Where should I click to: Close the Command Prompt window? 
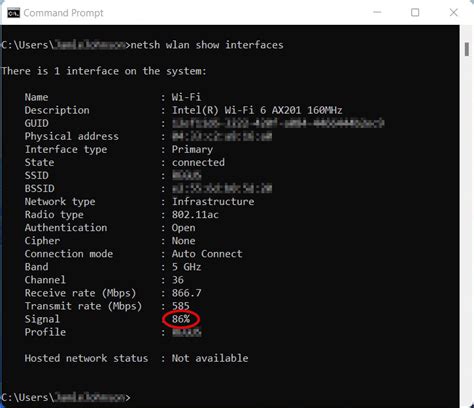coord(453,13)
